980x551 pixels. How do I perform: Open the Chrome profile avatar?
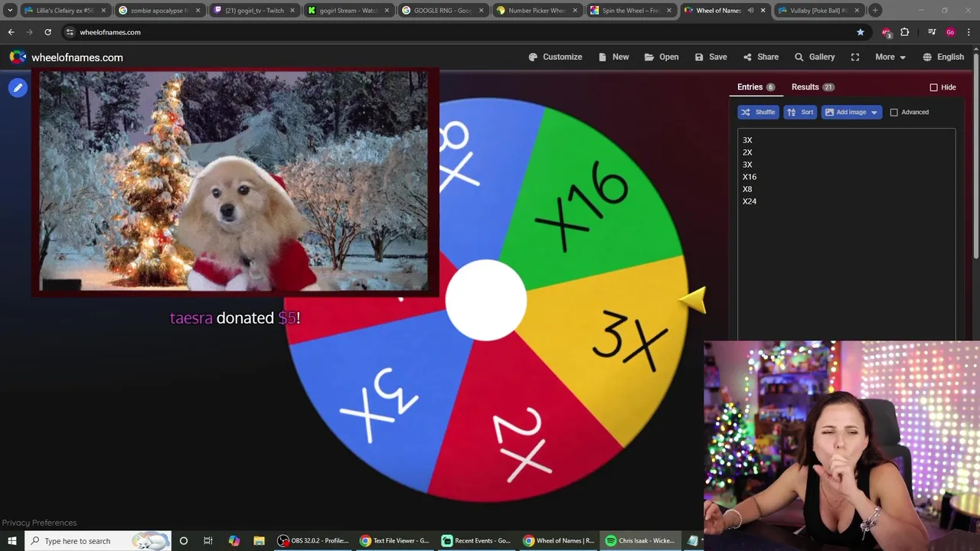(950, 32)
